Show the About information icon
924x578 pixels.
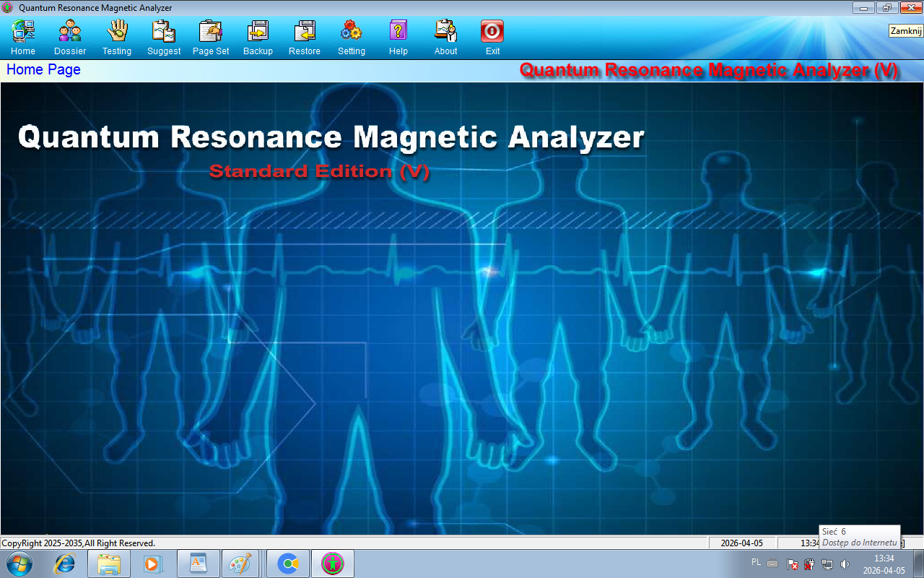click(445, 32)
